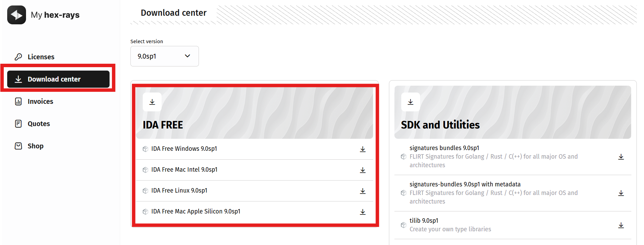This screenshot has height=245, width=644.
Task: Click package icon beside IDA Free Mac Intel
Action: pyautogui.click(x=146, y=170)
